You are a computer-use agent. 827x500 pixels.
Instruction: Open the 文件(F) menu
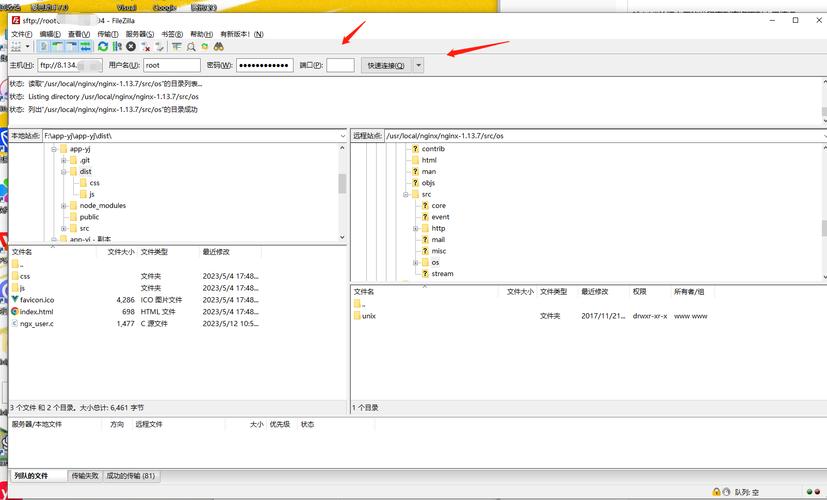[22, 34]
